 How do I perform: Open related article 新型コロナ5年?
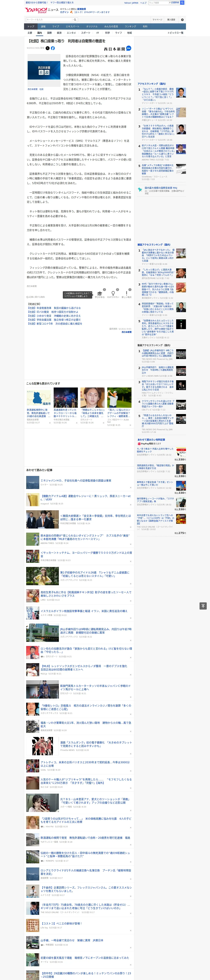click(54, 324)
